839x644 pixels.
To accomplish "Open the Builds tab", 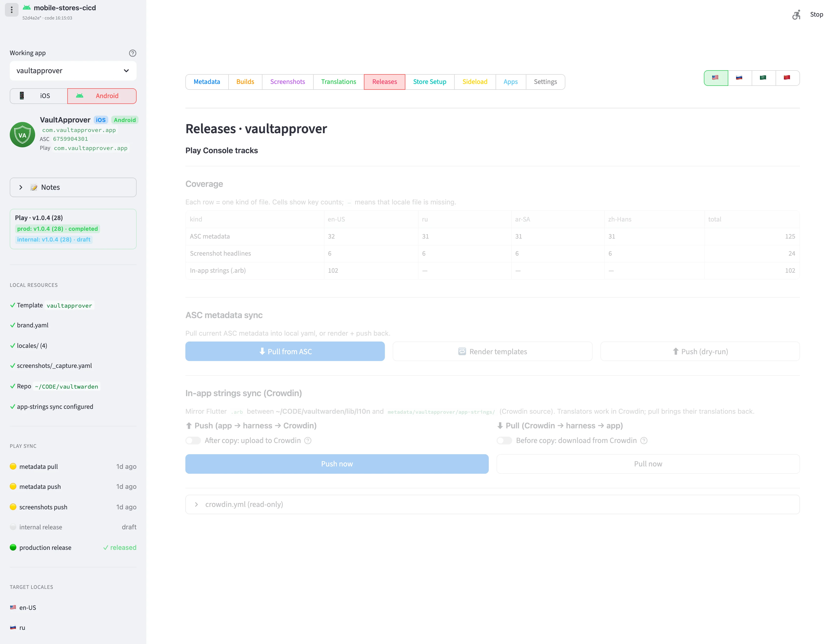I will (x=245, y=82).
